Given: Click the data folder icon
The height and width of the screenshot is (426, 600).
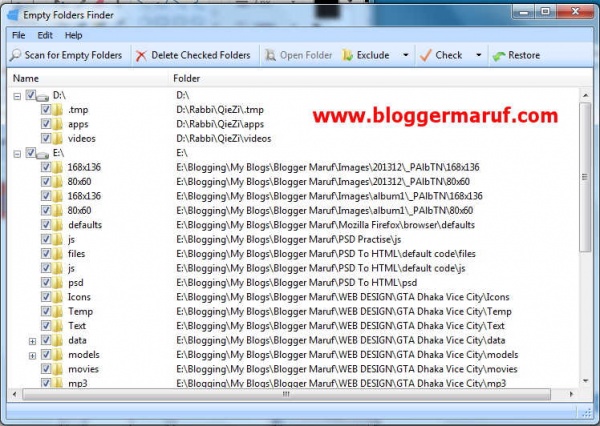Looking at the screenshot, I should [x=57, y=340].
